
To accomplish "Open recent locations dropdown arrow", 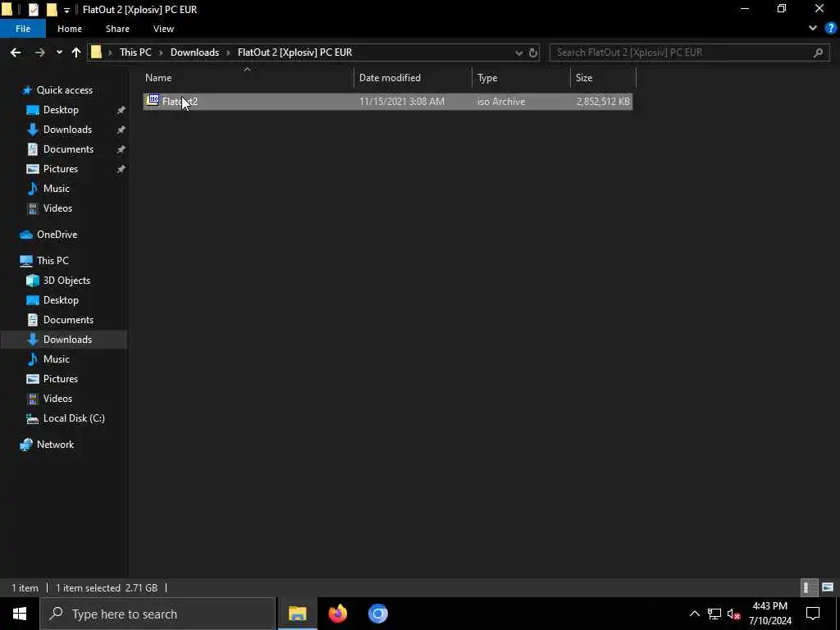I will 59,52.
